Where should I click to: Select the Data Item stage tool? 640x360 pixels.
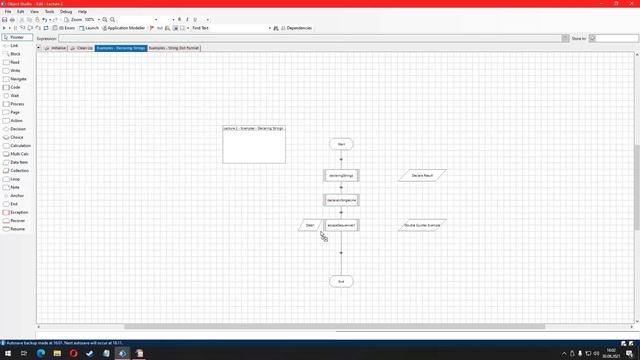coord(16,162)
